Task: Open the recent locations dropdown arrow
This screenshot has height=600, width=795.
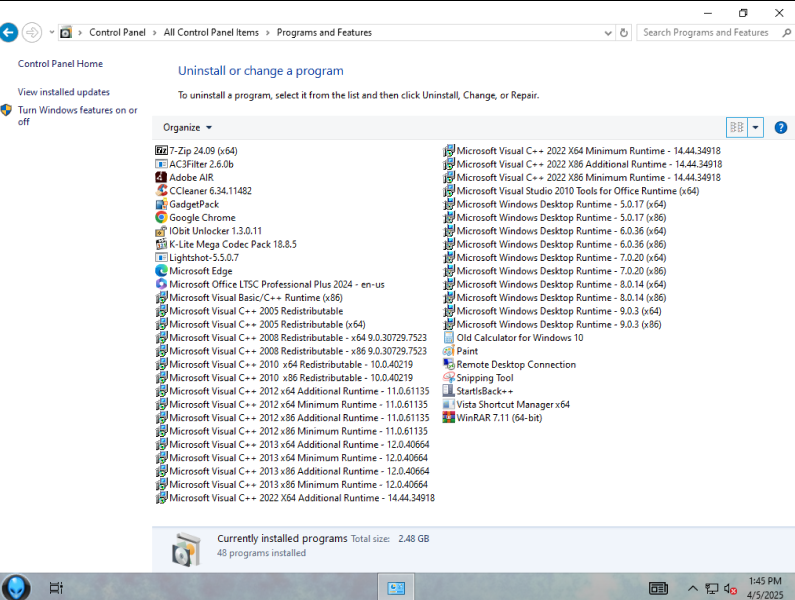Action: (x=52, y=32)
